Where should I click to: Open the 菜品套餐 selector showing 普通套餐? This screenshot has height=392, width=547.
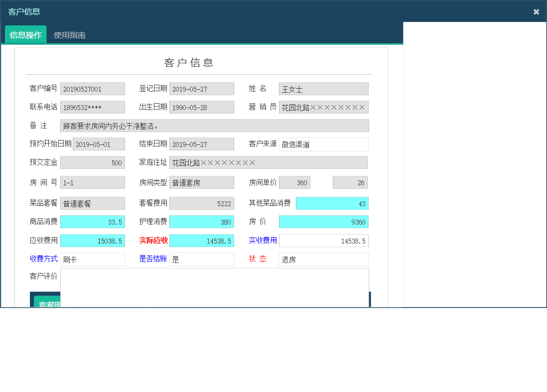click(93, 203)
